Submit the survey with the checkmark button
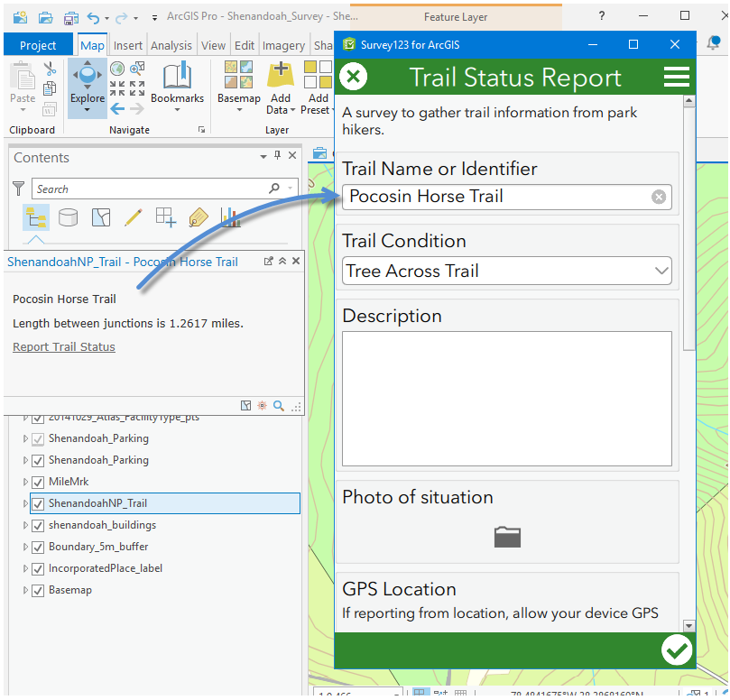 coord(677,650)
